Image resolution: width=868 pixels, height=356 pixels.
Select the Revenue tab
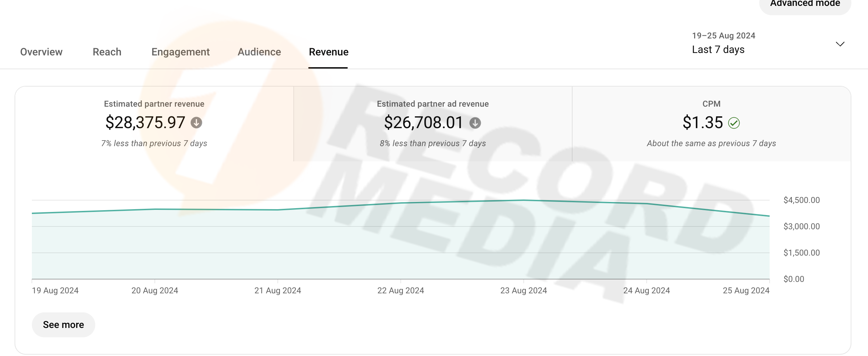[328, 52]
